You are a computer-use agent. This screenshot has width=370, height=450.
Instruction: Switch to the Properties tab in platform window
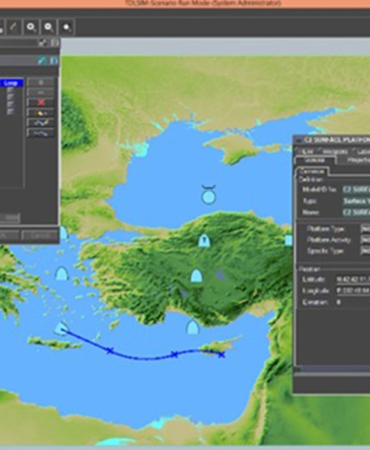[355, 160]
